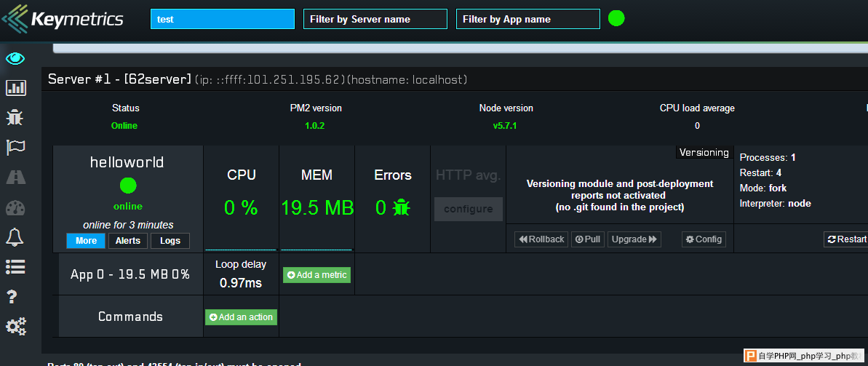Click Add an action button
Image resolution: width=868 pixels, height=366 pixels.
pyautogui.click(x=241, y=317)
